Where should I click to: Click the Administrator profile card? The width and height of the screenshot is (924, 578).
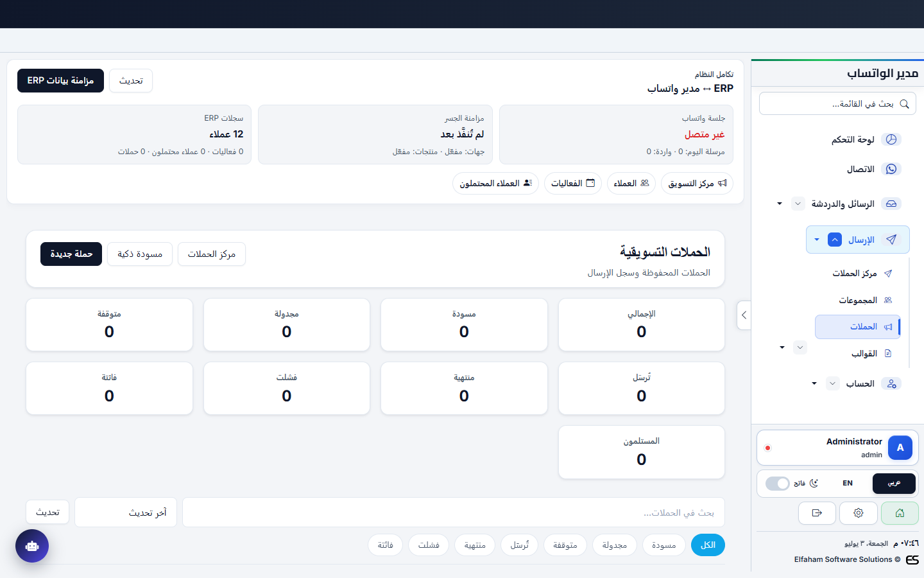point(837,448)
